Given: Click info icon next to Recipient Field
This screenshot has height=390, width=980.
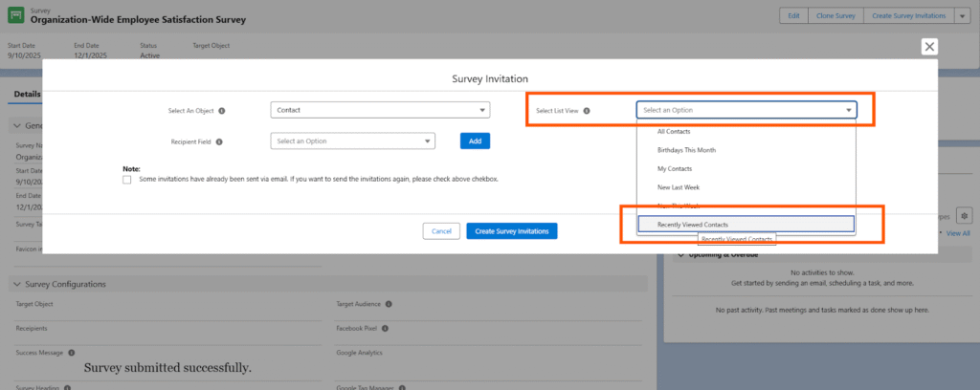Looking at the screenshot, I should (x=219, y=141).
